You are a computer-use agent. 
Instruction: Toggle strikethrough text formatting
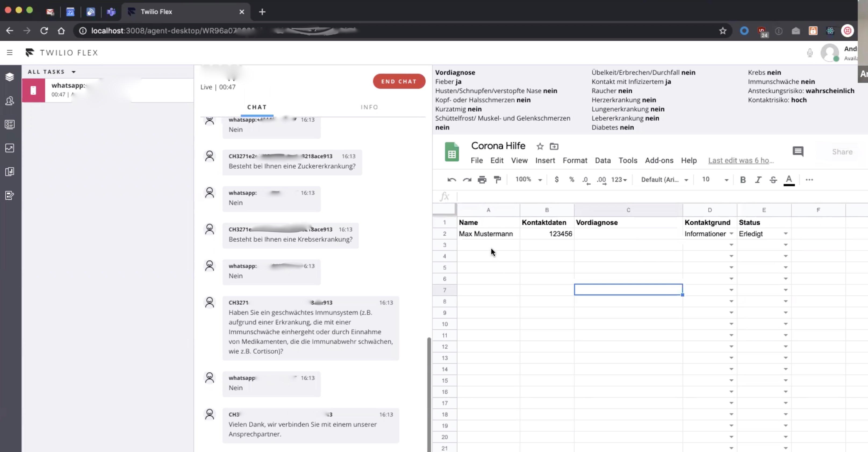(x=773, y=180)
